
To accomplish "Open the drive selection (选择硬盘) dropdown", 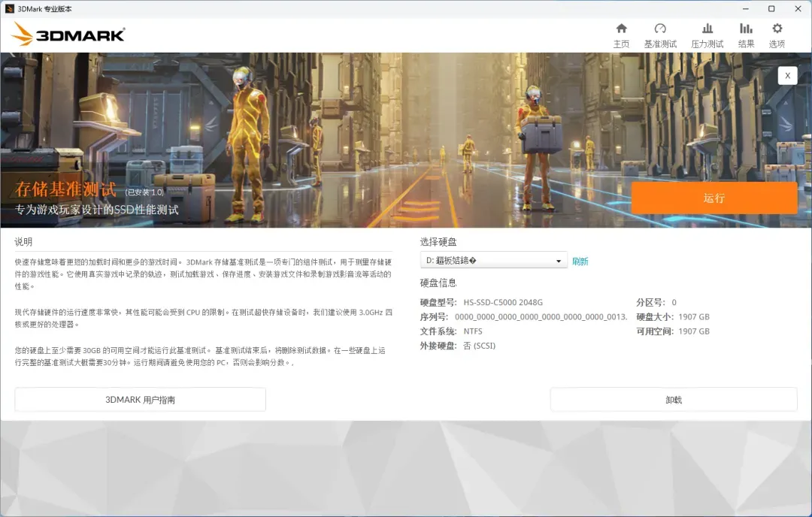I will (493, 261).
